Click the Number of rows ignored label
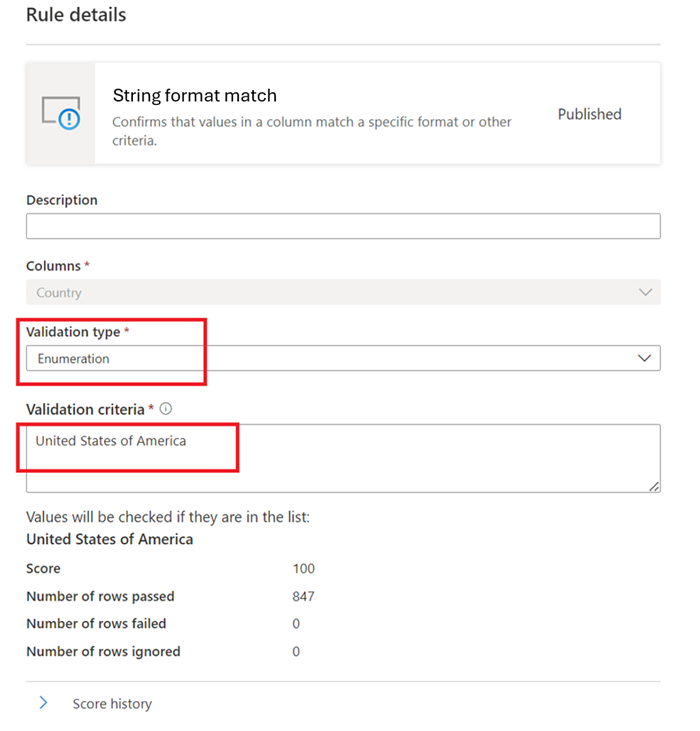 pyautogui.click(x=103, y=651)
